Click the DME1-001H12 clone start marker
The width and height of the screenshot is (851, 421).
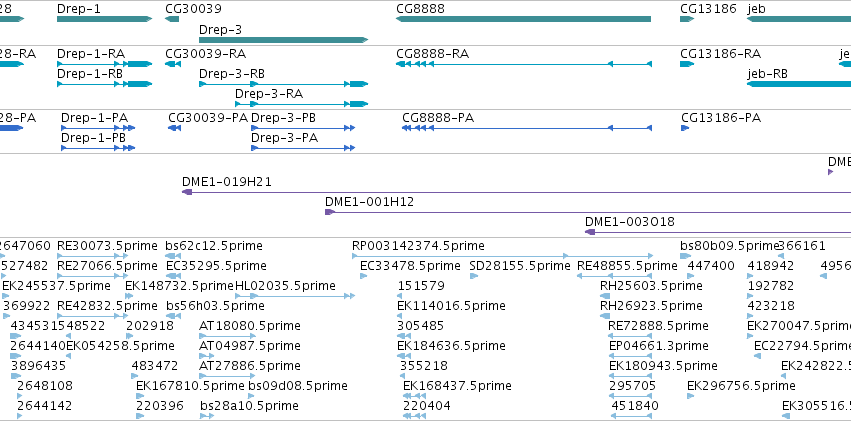329,212
